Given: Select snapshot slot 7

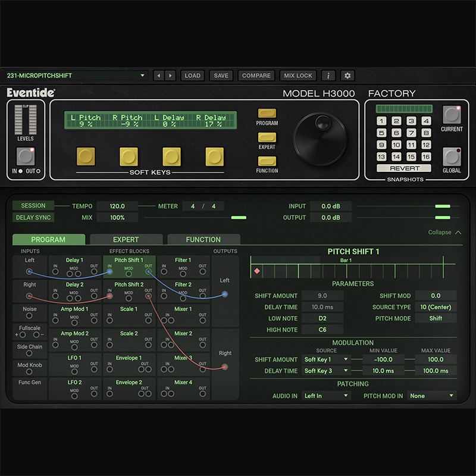Looking at the screenshot, I should point(411,133).
